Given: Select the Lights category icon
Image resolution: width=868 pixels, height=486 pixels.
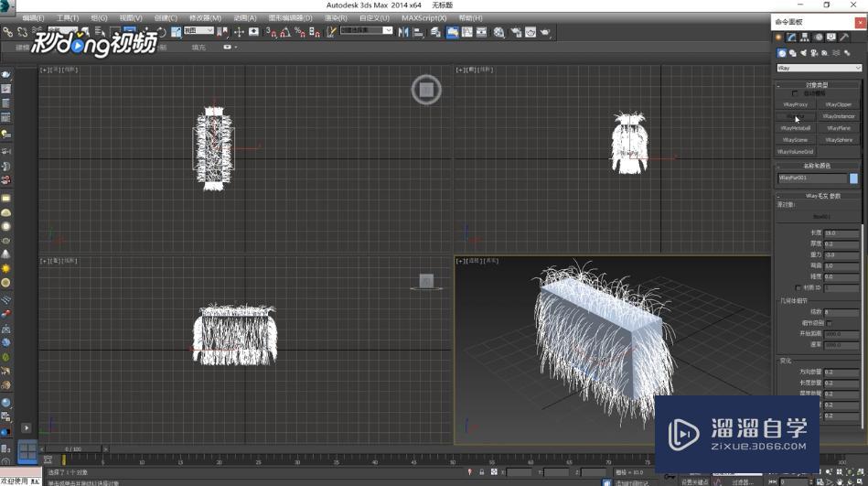Looking at the screenshot, I should (803, 53).
